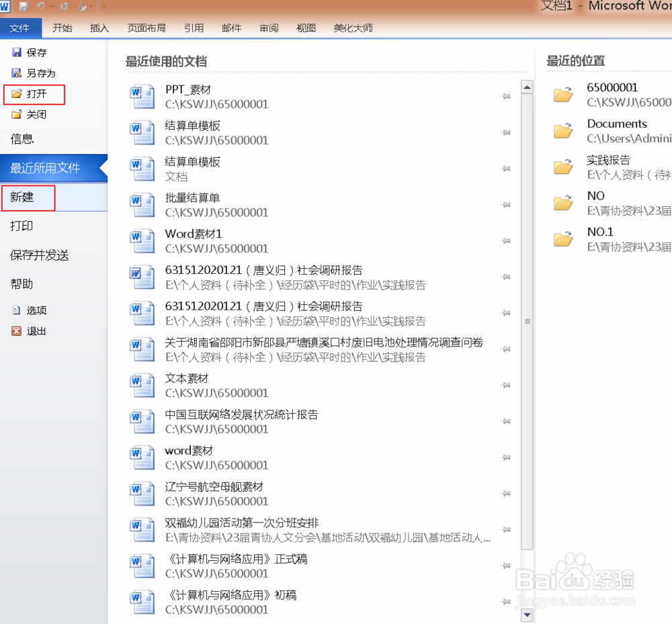Pin 文本素材 to the recent list
The image size is (672, 624).
click(x=506, y=386)
